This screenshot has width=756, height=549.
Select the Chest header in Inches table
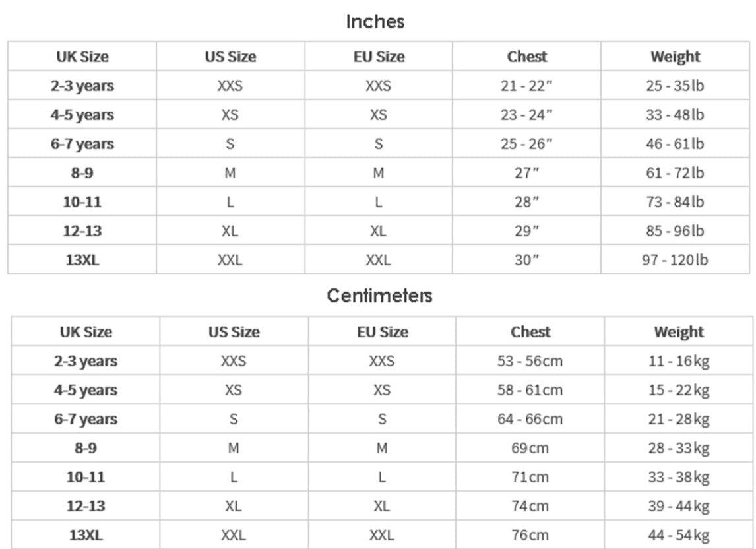pos(526,57)
